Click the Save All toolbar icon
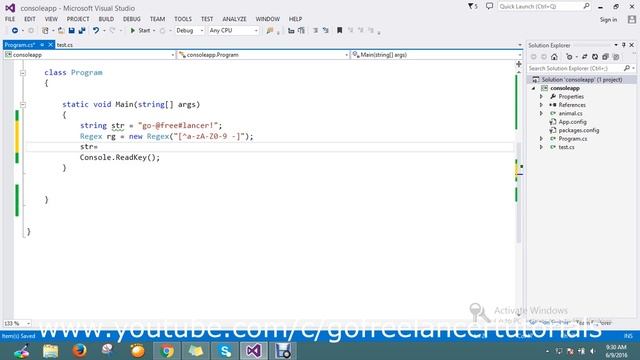Image resolution: width=640 pixels, height=360 pixels. [x=82, y=31]
